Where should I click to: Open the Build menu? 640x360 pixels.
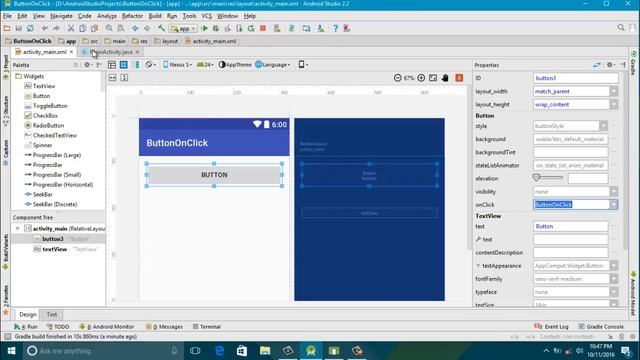pos(155,16)
